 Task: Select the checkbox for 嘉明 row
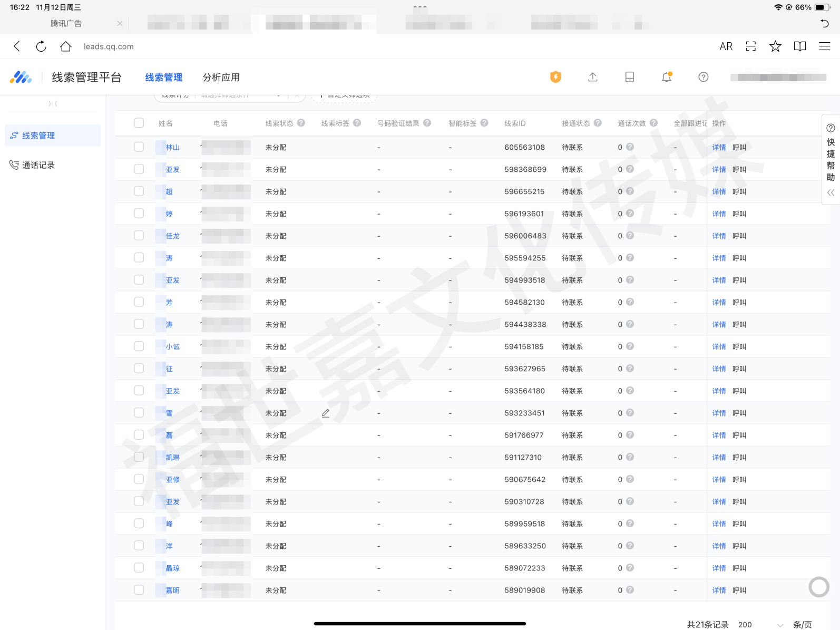coord(139,590)
